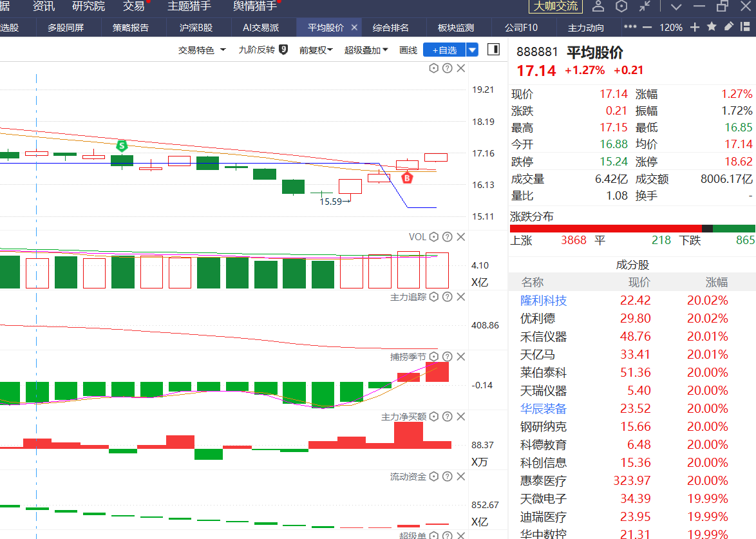Open the 主题猎手 menu

point(189,6)
